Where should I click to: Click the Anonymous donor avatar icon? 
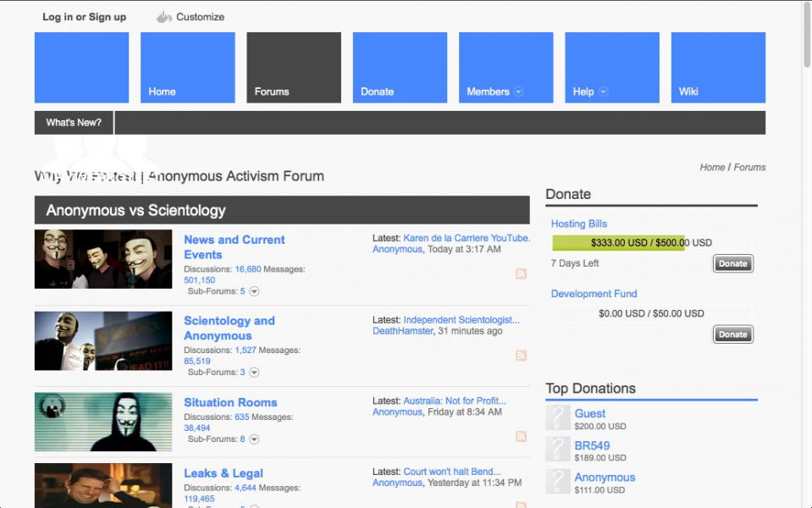coord(558,482)
